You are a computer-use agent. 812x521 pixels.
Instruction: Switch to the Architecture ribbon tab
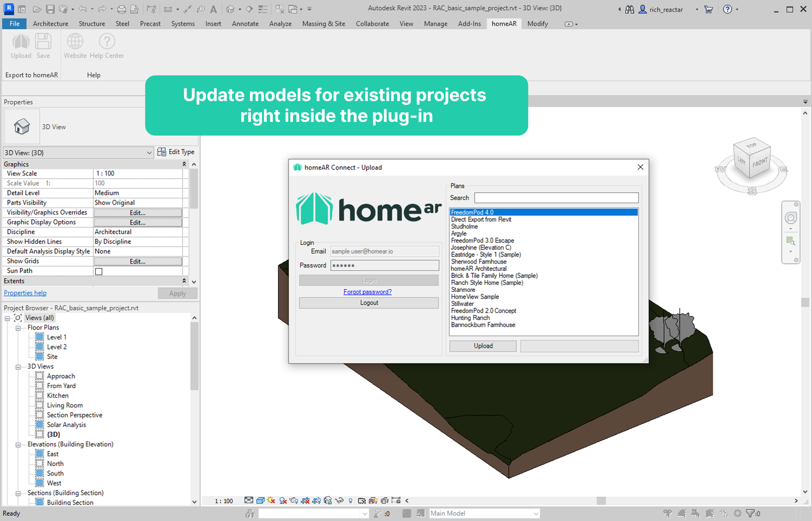pos(50,24)
